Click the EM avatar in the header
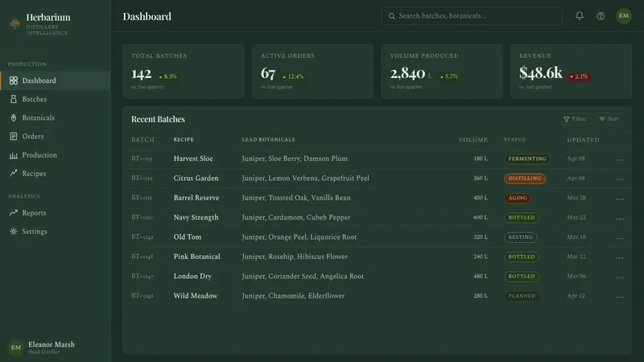 pyautogui.click(x=623, y=16)
